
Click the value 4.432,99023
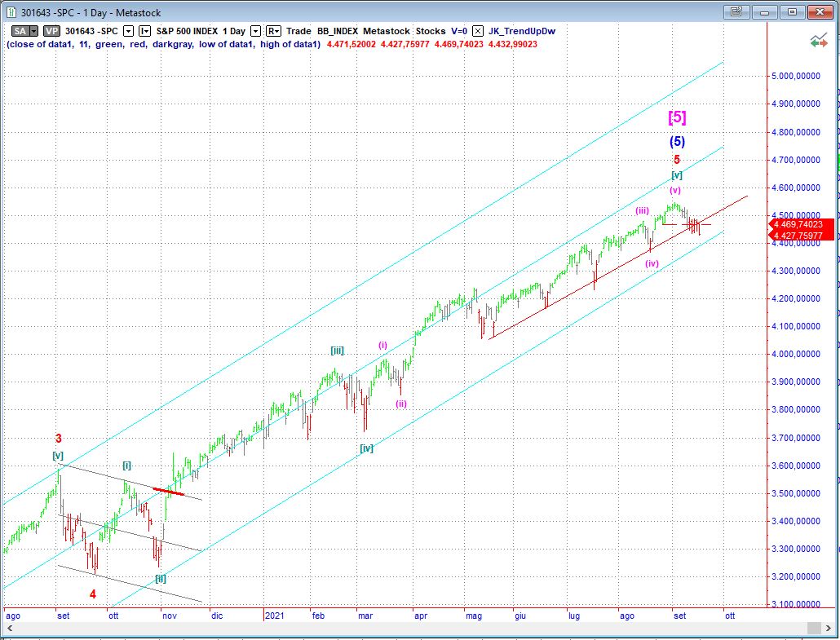512,45
